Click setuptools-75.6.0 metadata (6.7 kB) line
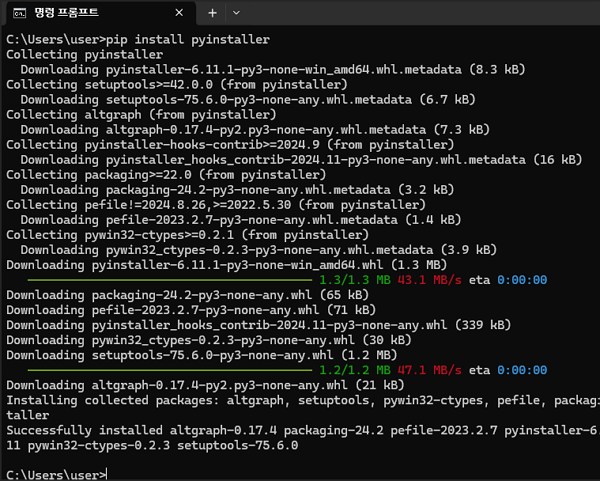This screenshot has width=600, height=481. (x=248, y=99)
